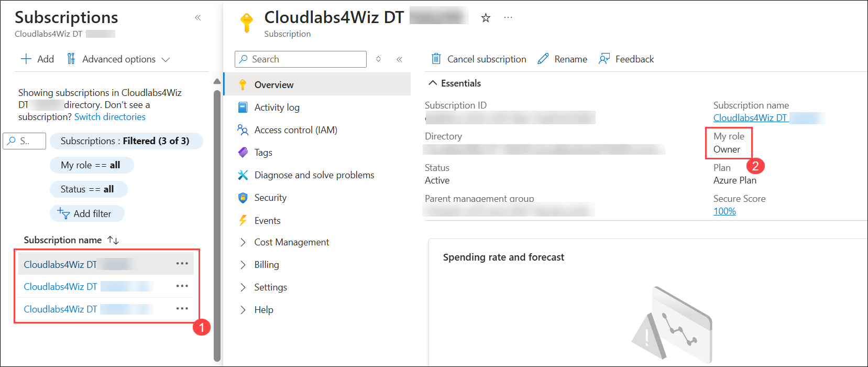This screenshot has height=367, width=868.
Task: Click the subscriptions list vertical scrollbar
Action: 217,225
